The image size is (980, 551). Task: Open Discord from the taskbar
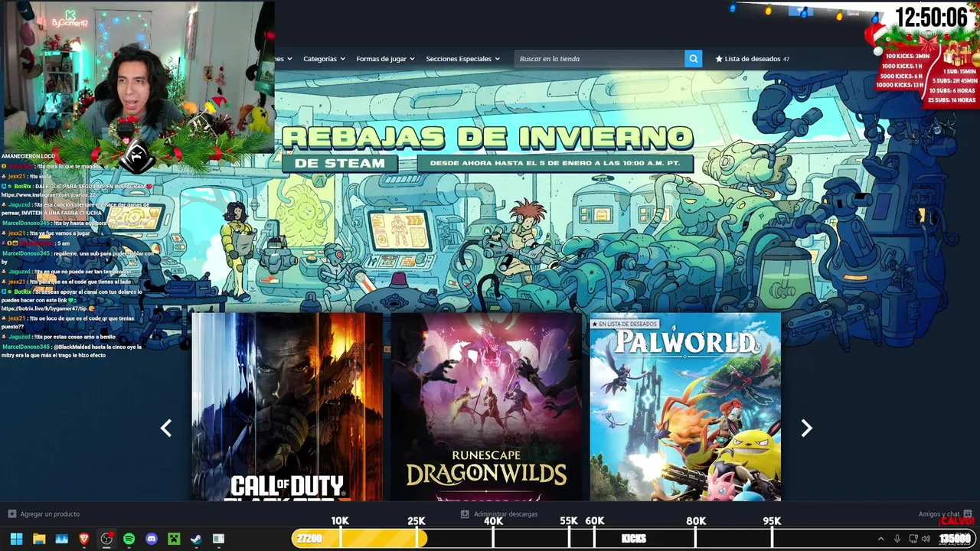tap(152, 539)
